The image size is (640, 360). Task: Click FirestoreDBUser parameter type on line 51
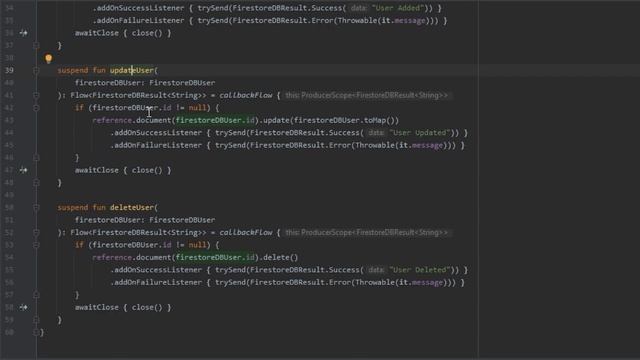182,220
